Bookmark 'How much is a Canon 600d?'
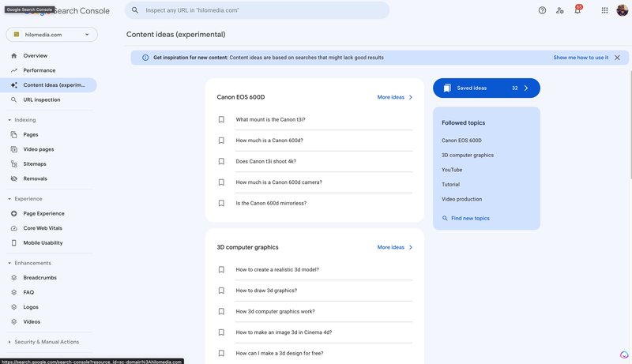Image resolution: width=632 pixels, height=364 pixels. 221,141
